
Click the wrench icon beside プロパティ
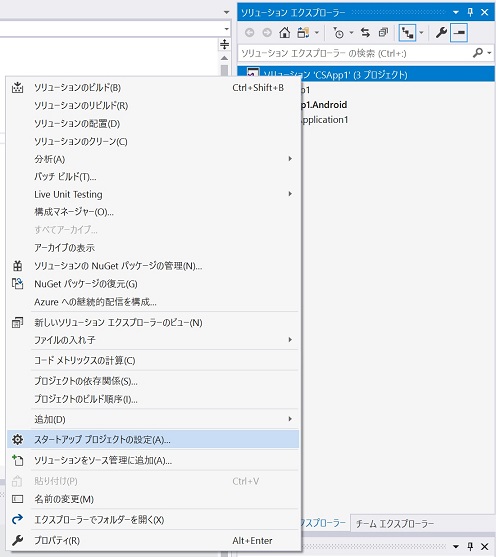[x=17, y=540]
